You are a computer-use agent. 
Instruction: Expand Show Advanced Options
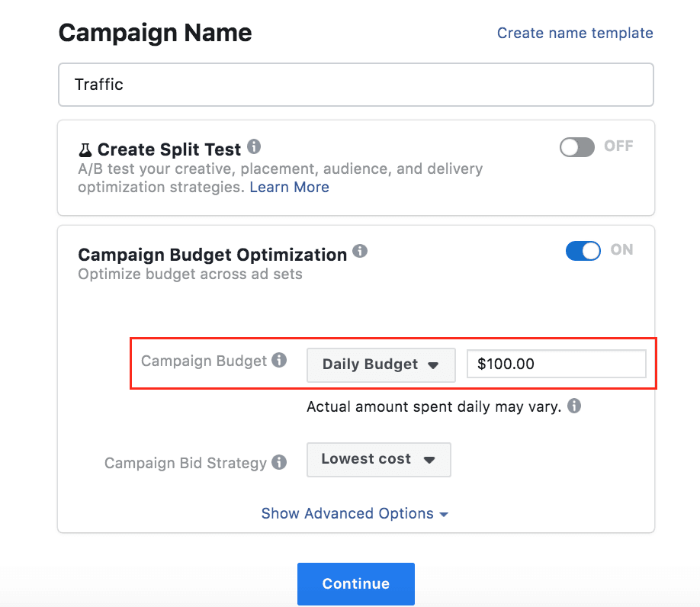click(355, 513)
